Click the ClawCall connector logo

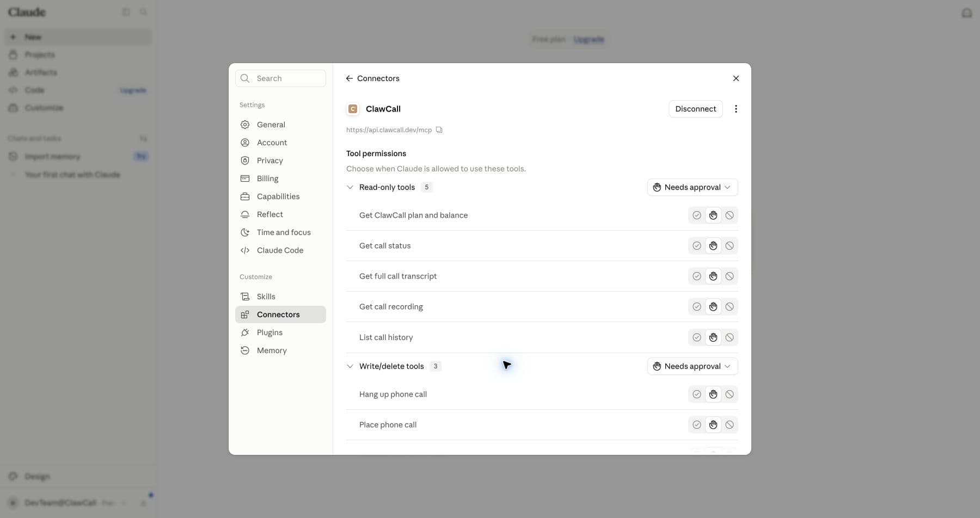(353, 109)
